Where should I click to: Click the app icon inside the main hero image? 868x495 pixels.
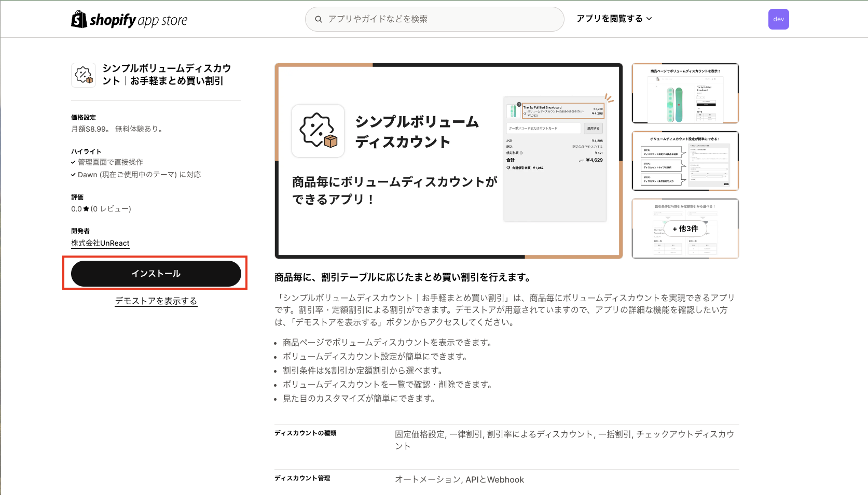point(318,131)
